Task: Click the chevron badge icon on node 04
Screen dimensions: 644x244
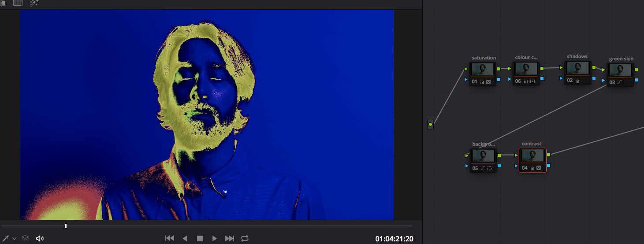Action: (538, 168)
